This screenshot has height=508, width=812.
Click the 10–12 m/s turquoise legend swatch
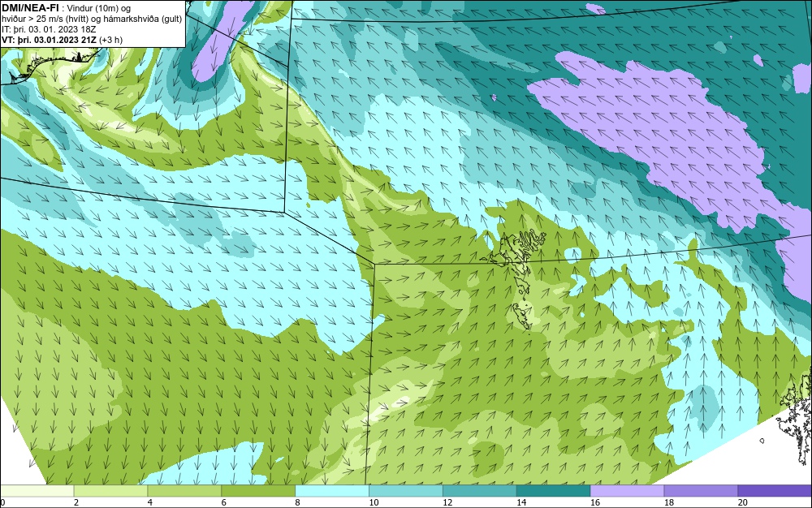[406, 490]
